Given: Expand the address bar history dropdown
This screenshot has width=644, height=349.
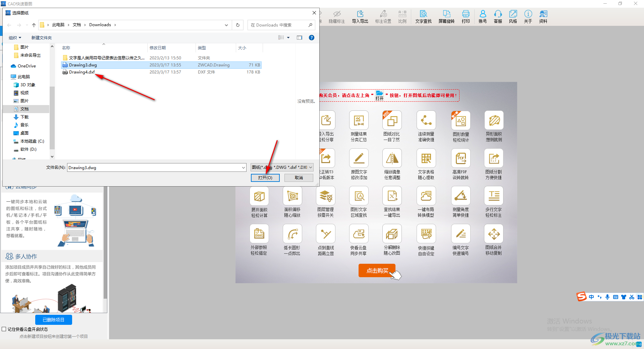Looking at the screenshot, I should click(x=226, y=25).
